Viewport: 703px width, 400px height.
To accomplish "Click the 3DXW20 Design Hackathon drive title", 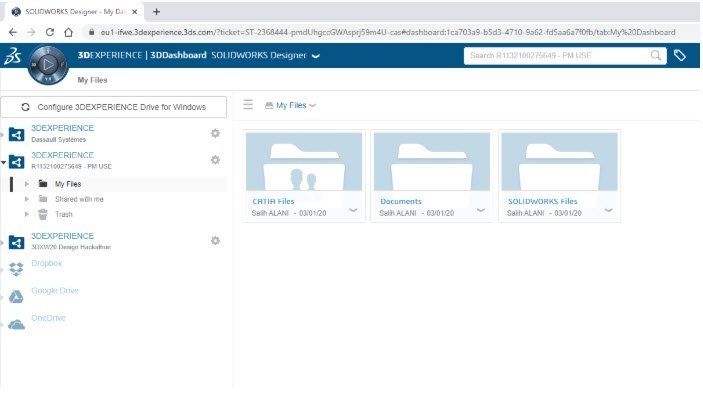I will coord(62,236).
